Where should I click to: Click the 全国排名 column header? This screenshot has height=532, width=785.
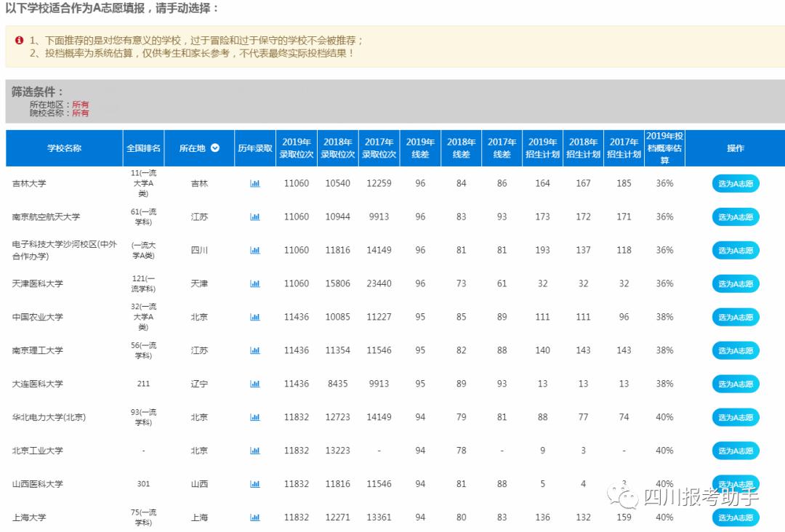click(143, 148)
